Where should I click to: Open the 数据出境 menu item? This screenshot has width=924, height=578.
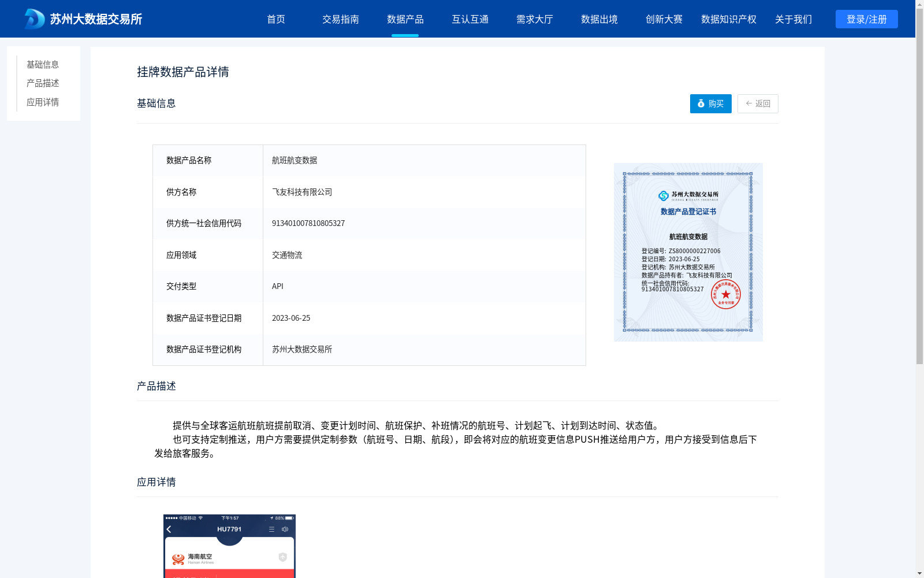tap(599, 19)
